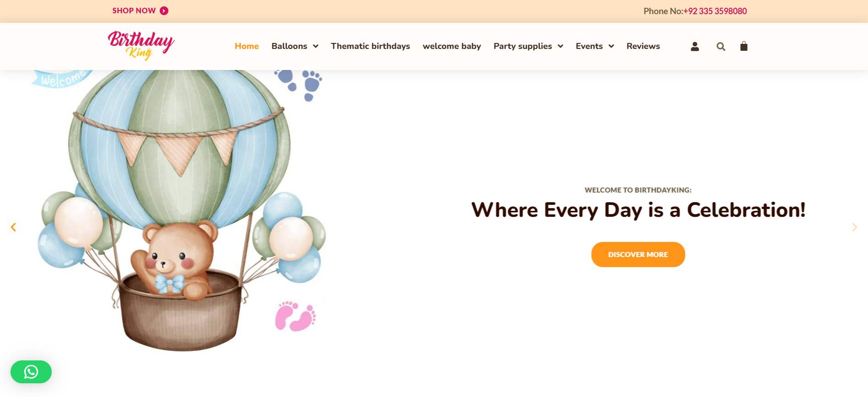Click the teddy bear balloon banner image

[x=181, y=210]
